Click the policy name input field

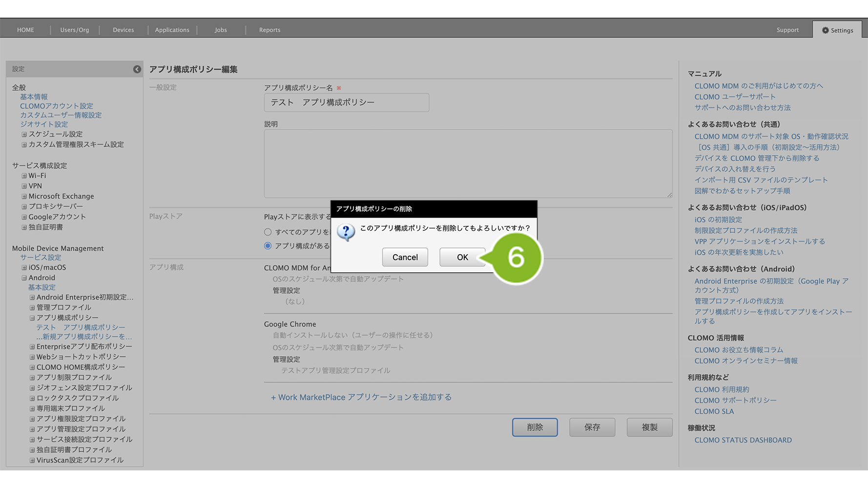(x=346, y=102)
